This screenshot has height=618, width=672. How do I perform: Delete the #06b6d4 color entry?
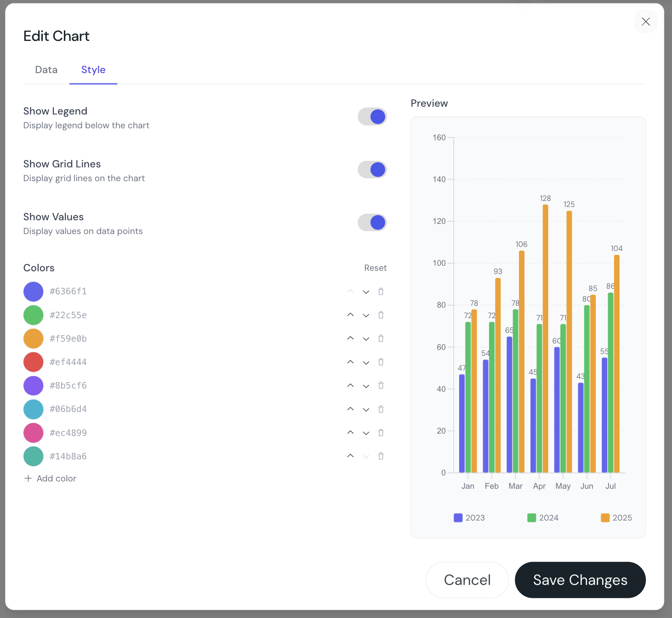tap(381, 409)
